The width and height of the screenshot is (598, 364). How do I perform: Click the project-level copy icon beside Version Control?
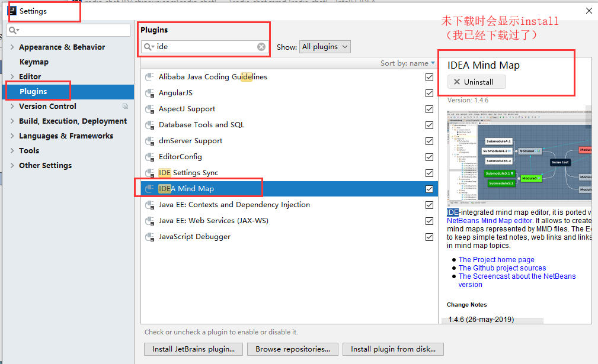click(x=125, y=106)
